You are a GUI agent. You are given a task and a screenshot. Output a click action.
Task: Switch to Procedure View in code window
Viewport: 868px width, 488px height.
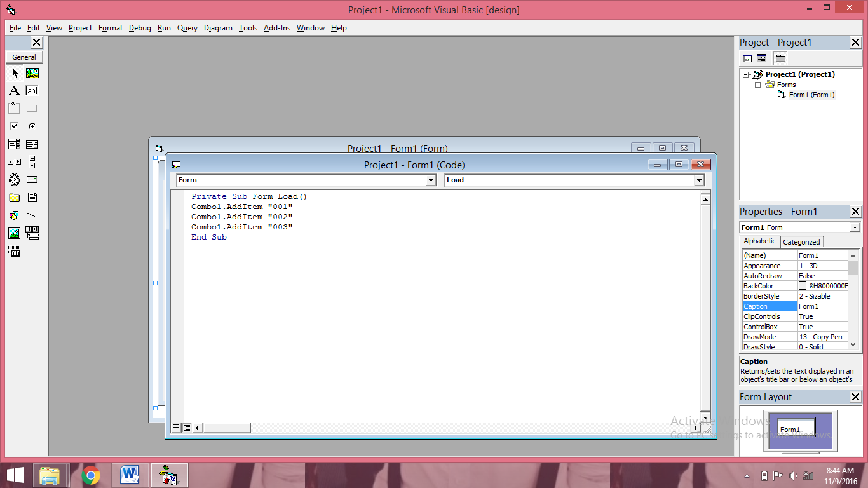pos(176,428)
